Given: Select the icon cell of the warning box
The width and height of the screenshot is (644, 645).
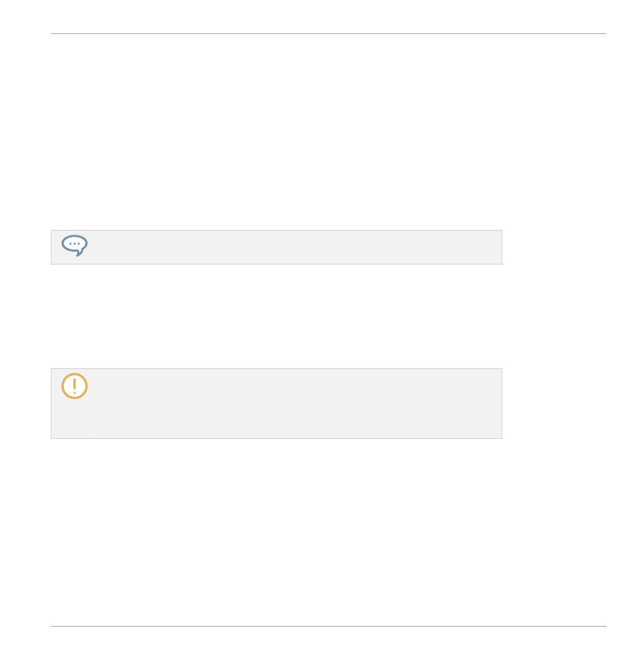Looking at the screenshot, I should pyautogui.click(x=73, y=404).
